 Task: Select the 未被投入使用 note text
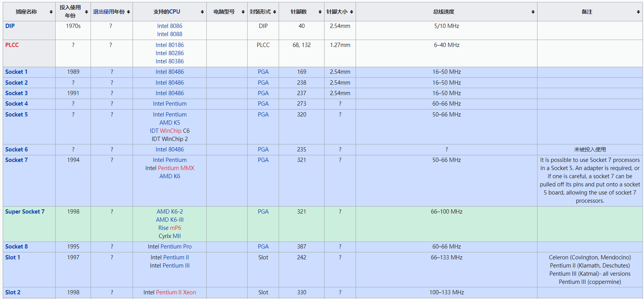(x=590, y=149)
